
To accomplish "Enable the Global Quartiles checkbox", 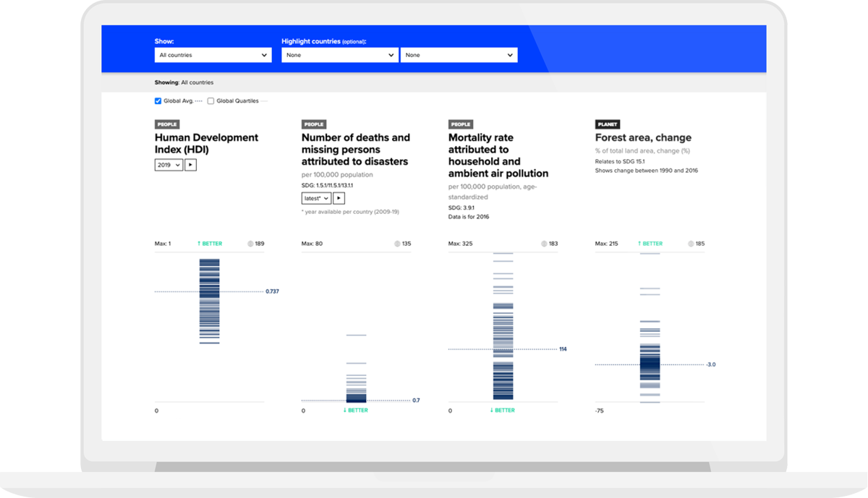I will click(211, 101).
